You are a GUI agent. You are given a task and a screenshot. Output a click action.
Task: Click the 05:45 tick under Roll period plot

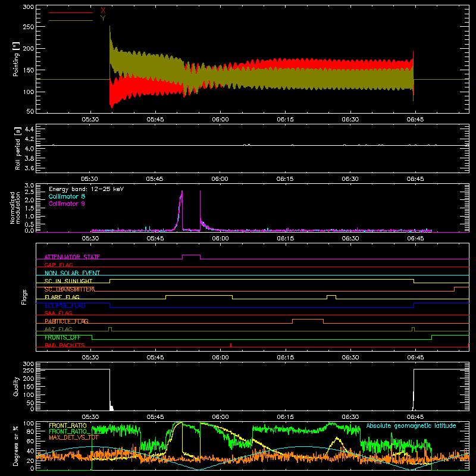(155, 179)
